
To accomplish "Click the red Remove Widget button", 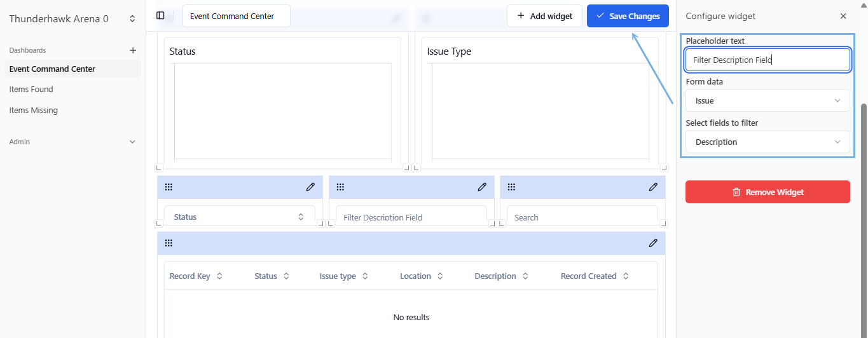I will pos(768,192).
